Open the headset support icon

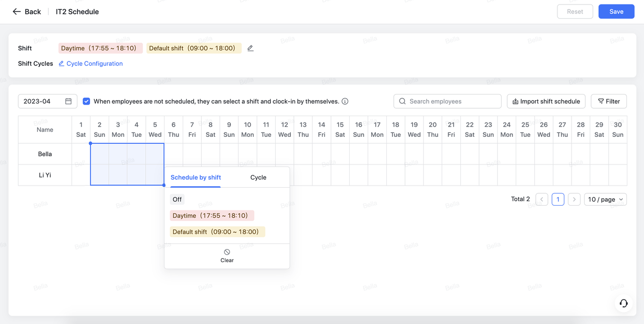[x=623, y=303]
